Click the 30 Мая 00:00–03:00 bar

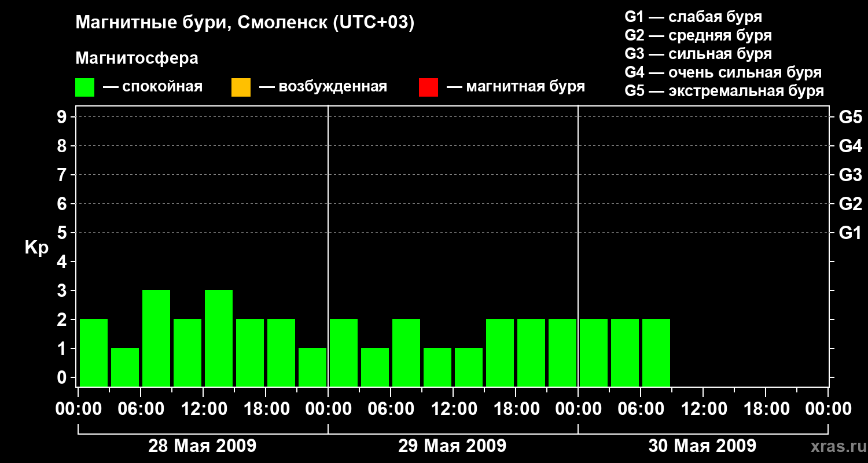pos(594,352)
